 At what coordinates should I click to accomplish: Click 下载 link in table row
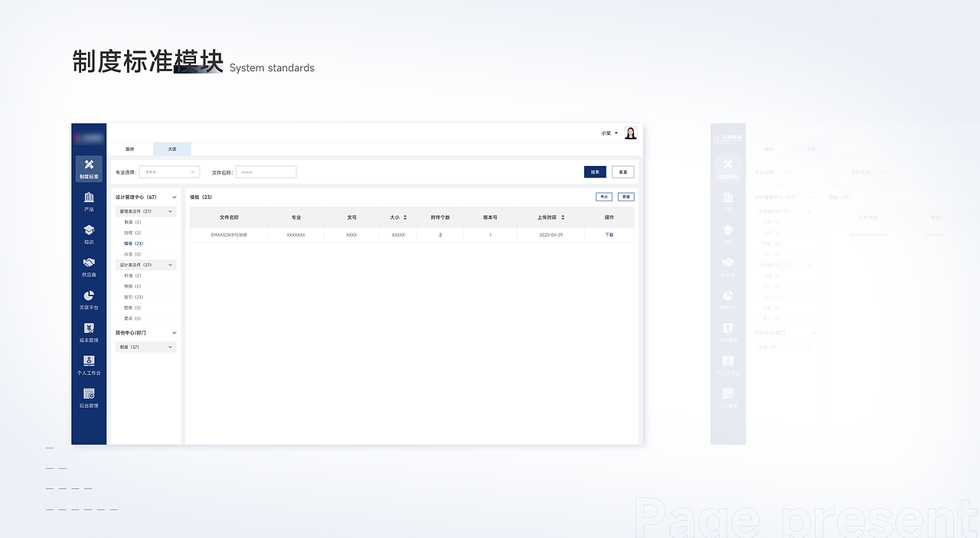pos(609,235)
